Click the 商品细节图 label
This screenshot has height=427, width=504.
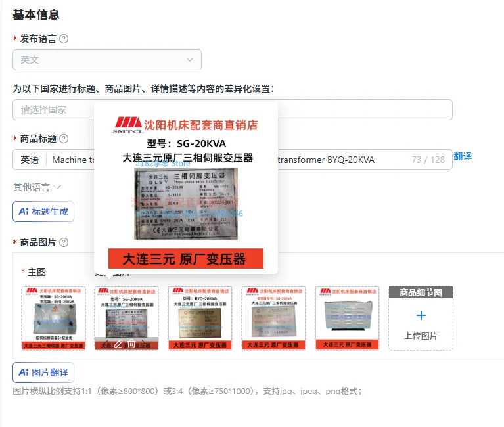point(421,292)
